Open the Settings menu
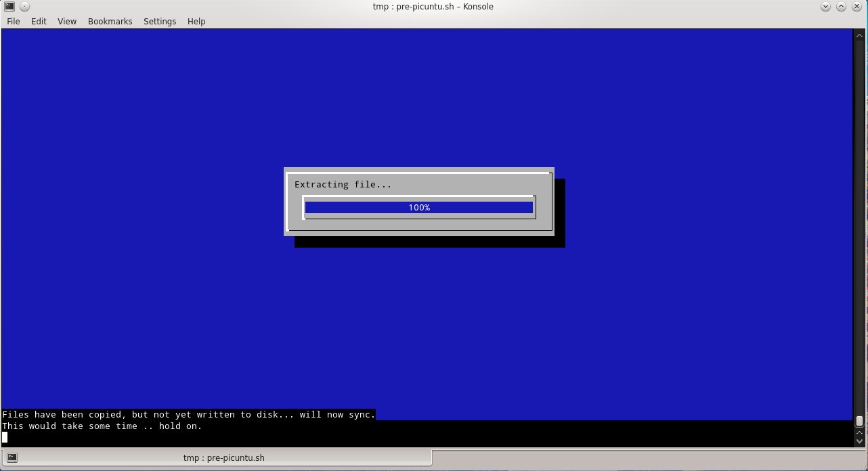The image size is (868, 471). pos(160,21)
